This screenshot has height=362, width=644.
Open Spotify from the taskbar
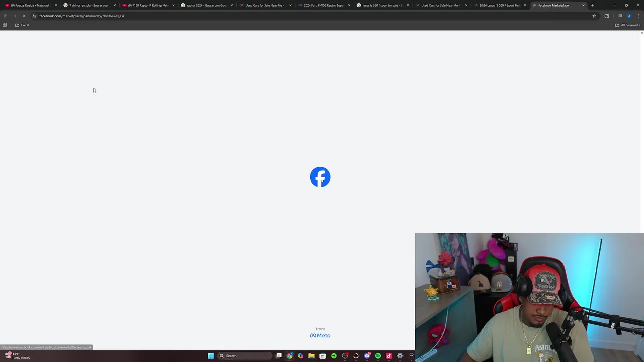coord(378,356)
